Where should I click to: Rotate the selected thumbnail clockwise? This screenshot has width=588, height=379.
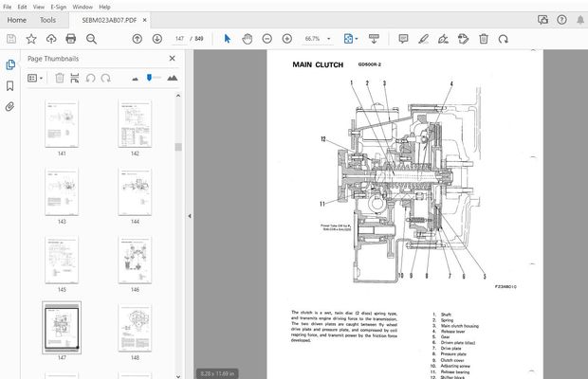pyautogui.click(x=106, y=78)
